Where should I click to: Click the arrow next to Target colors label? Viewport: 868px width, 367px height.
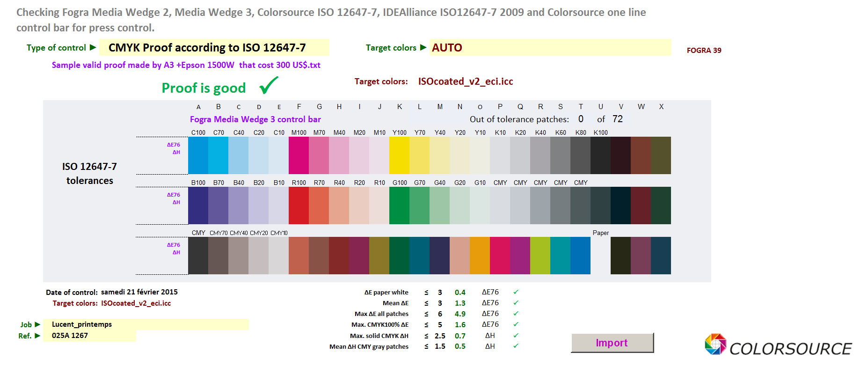pyautogui.click(x=423, y=47)
